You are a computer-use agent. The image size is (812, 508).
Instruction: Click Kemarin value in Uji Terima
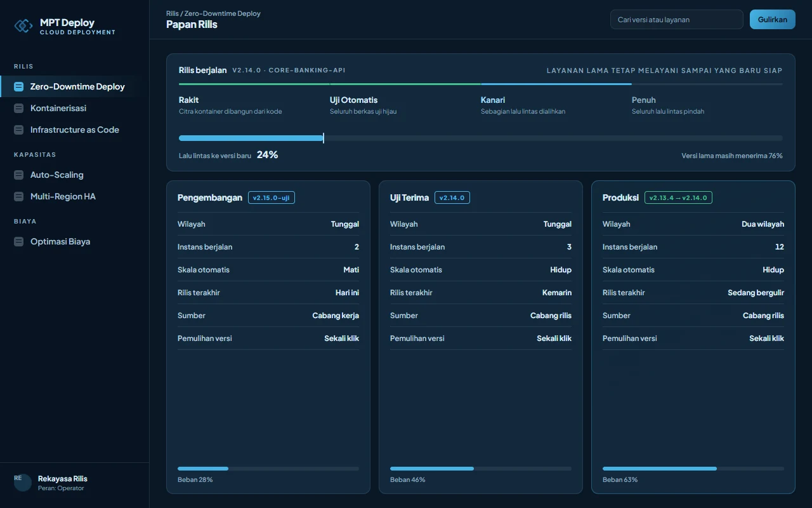tap(557, 293)
